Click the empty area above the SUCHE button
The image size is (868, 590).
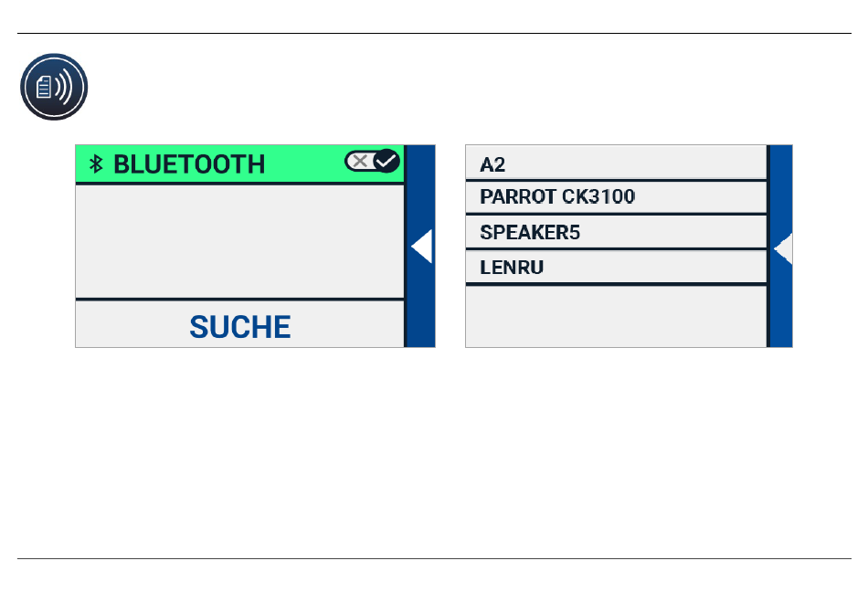(239, 241)
